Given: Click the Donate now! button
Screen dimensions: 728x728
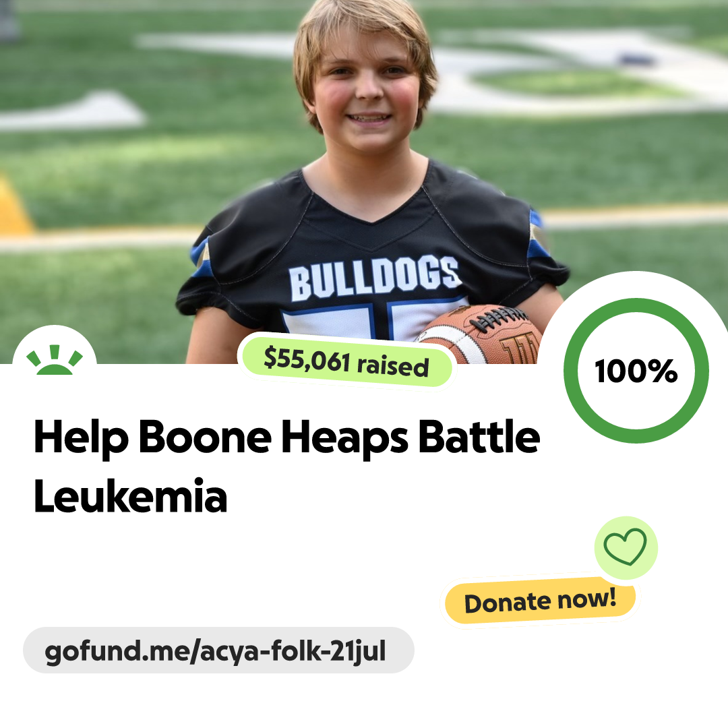Looking at the screenshot, I should [x=540, y=601].
